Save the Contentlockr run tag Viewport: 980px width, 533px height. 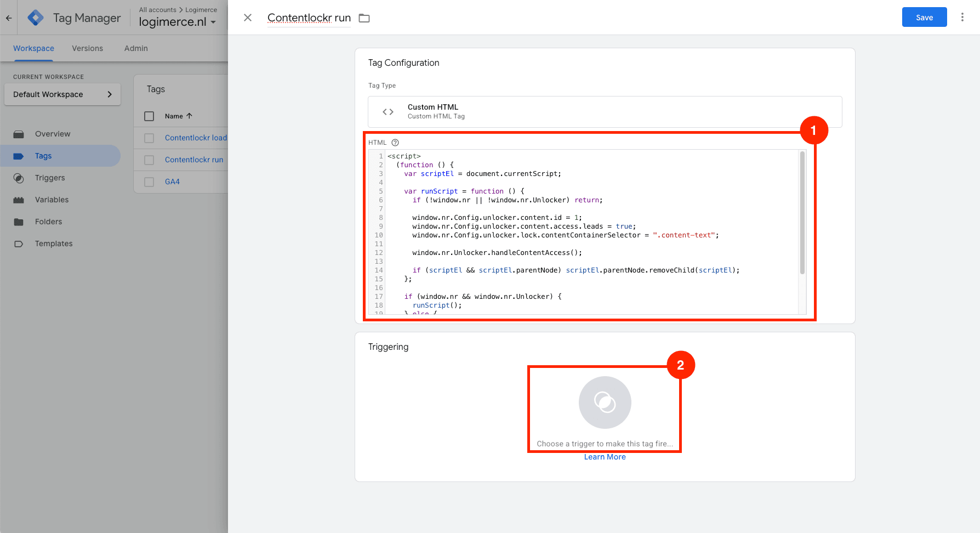[924, 17]
